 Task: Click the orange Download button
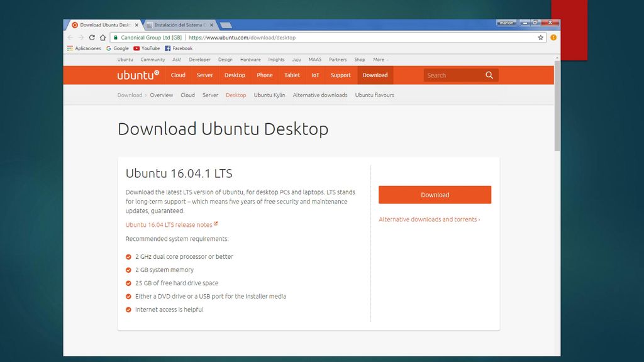click(435, 195)
